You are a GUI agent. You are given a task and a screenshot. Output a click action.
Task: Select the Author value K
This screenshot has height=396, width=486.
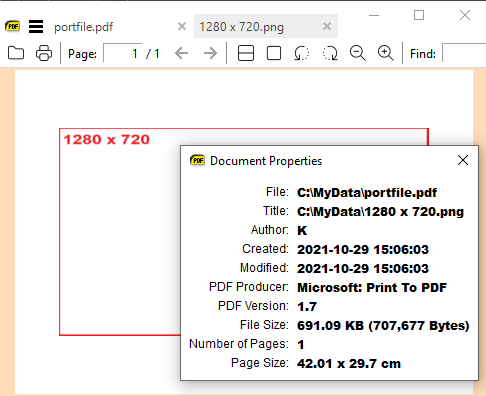(302, 231)
